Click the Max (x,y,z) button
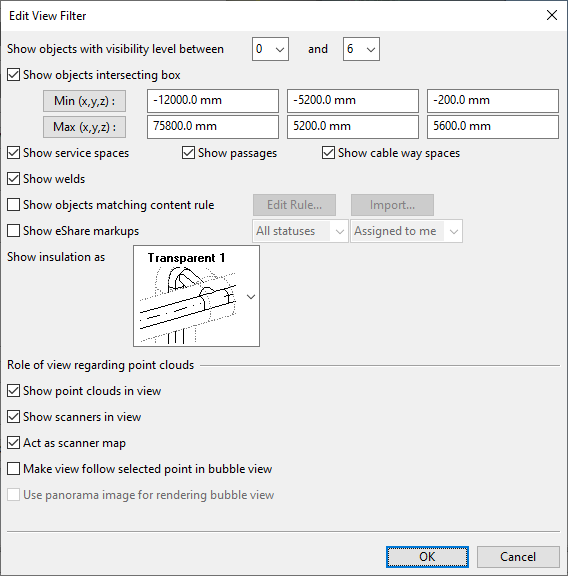Screen dimensions: 568x576 tap(85, 127)
